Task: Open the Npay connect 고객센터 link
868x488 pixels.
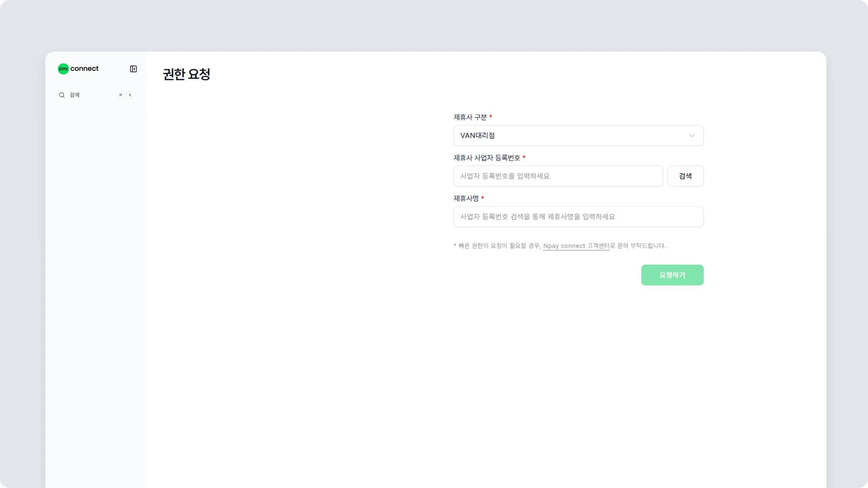Action: click(576, 246)
